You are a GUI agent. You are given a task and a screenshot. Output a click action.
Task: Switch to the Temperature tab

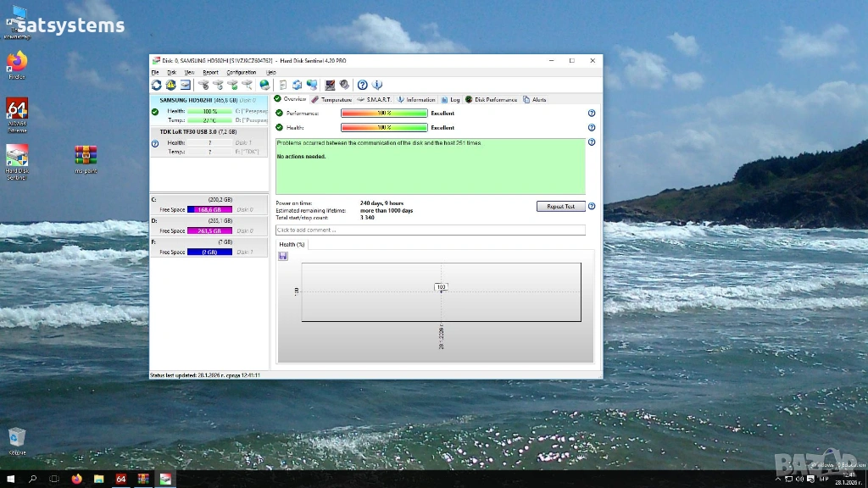coord(331,99)
